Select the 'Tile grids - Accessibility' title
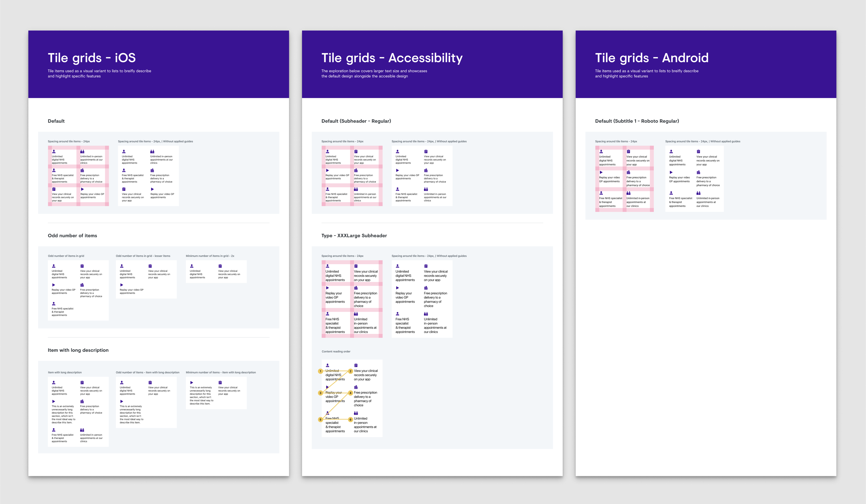Screen dimensions: 866x504 click(x=392, y=58)
